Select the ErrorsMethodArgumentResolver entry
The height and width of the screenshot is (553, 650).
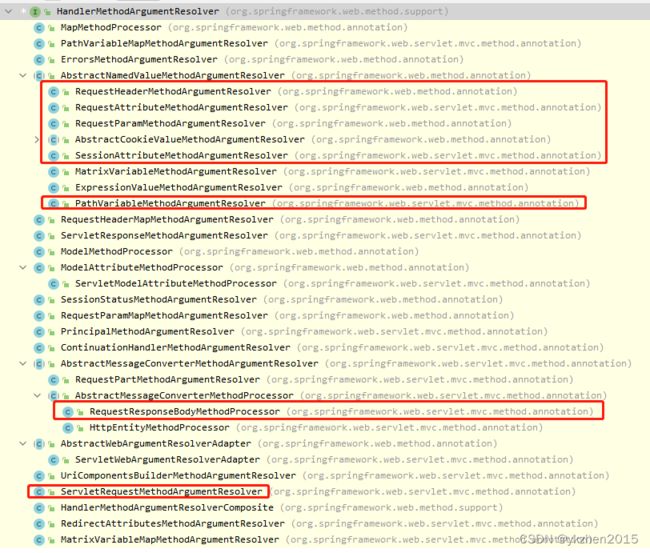coord(139,59)
